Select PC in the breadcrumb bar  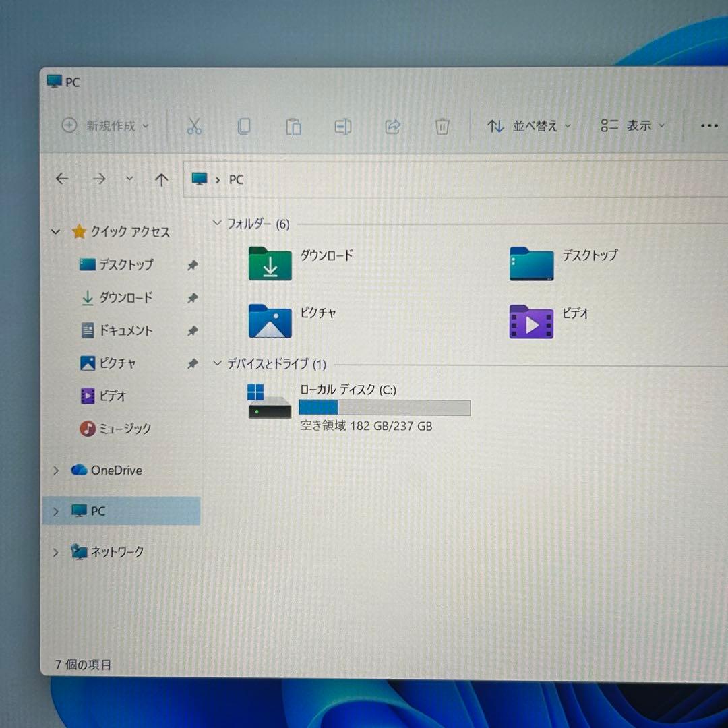235,179
